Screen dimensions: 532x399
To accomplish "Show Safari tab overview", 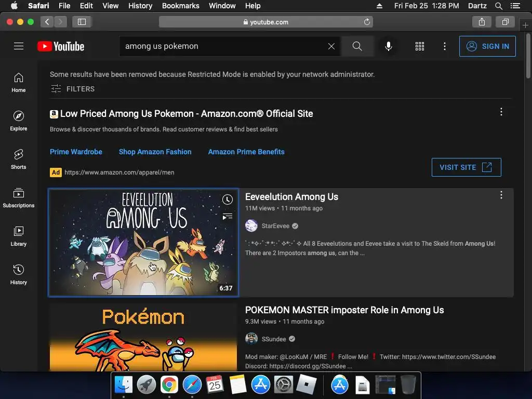I will (505, 22).
